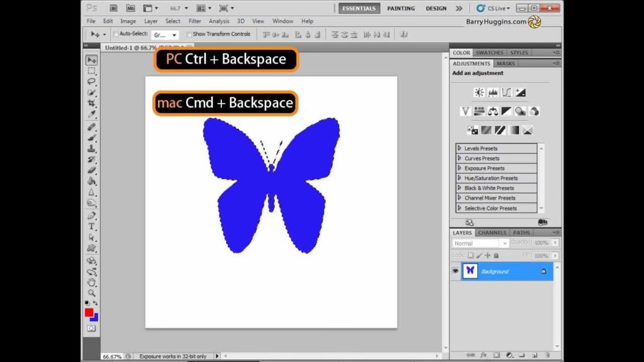
Task: Select the Eyedropper tool
Action: coord(92,114)
